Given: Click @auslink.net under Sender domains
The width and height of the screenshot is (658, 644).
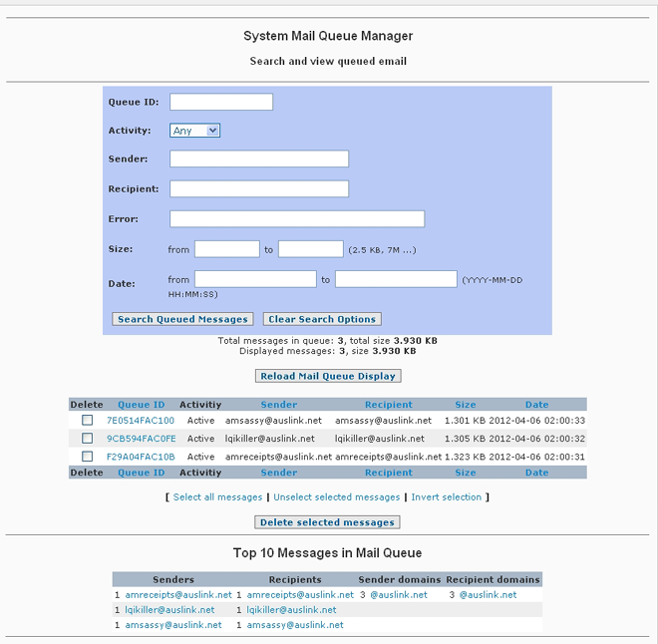Looking at the screenshot, I should 399,595.
